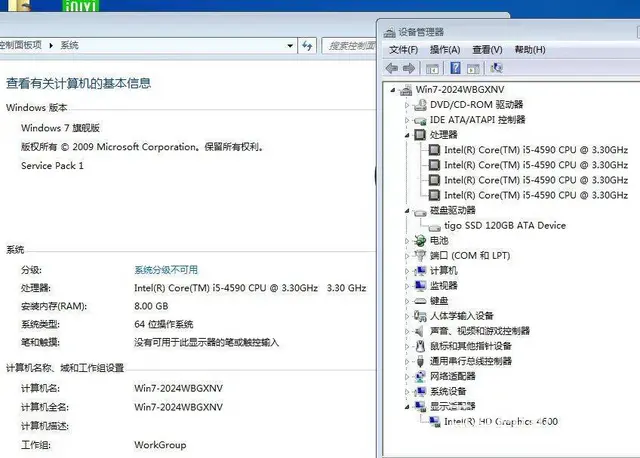This screenshot has height=458, width=640.
Task: Select the 系统设备 icon
Action: click(x=420, y=391)
